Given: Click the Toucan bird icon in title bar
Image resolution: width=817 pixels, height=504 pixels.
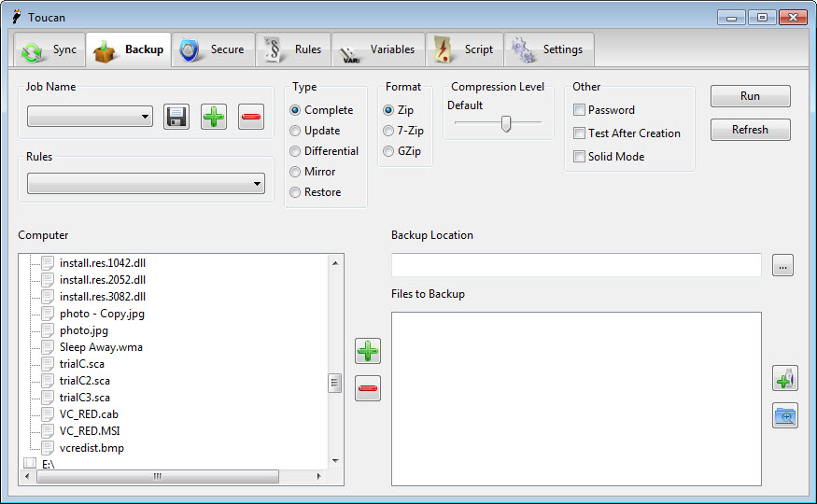Looking at the screenshot, I should (x=17, y=17).
